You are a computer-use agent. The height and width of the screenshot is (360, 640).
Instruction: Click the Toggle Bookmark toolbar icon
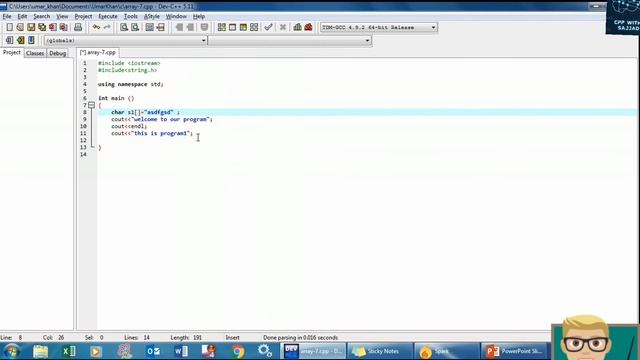pyautogui.click(x=20, y=40)
